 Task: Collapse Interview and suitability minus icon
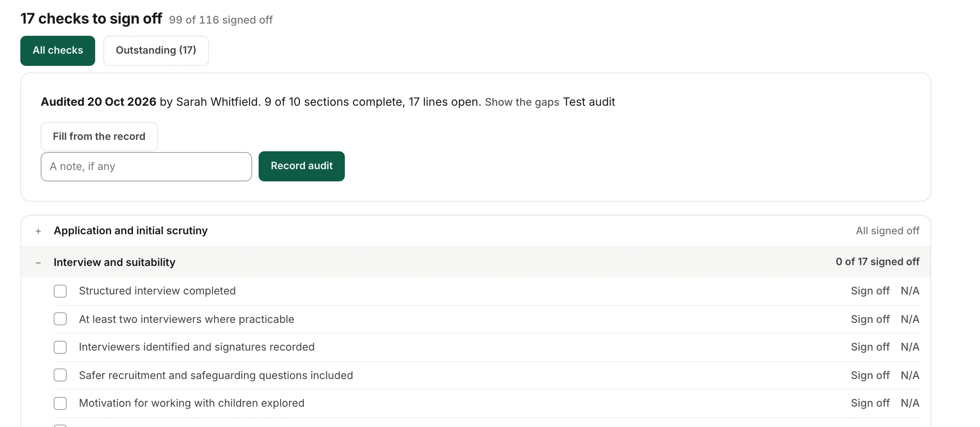(38, 263)
